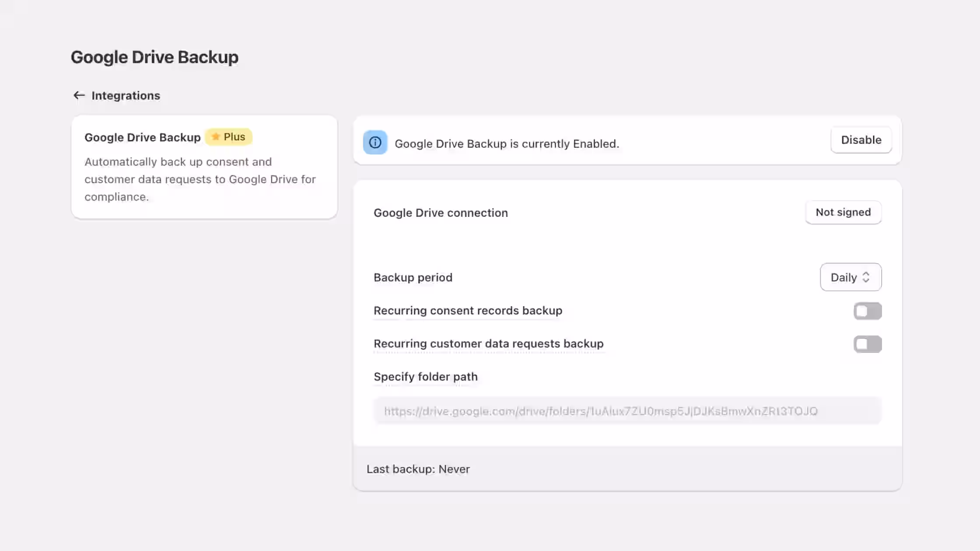The width and height of the screenshot is (980, 551).
Task: Click the Not signed connection button
Action: click(843, 212)
